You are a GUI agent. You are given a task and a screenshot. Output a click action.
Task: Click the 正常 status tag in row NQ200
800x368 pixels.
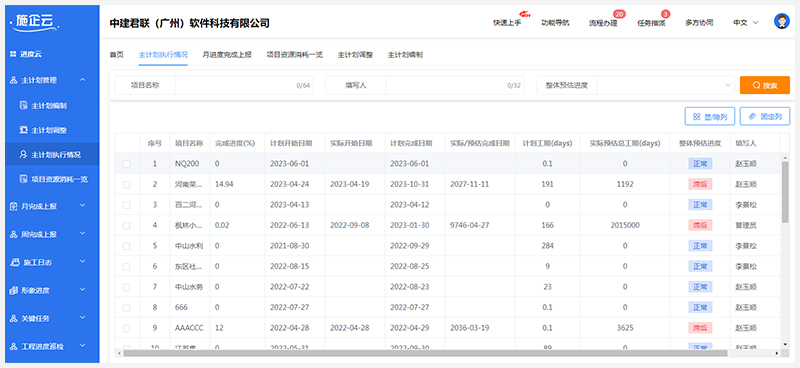coord(700,164)
